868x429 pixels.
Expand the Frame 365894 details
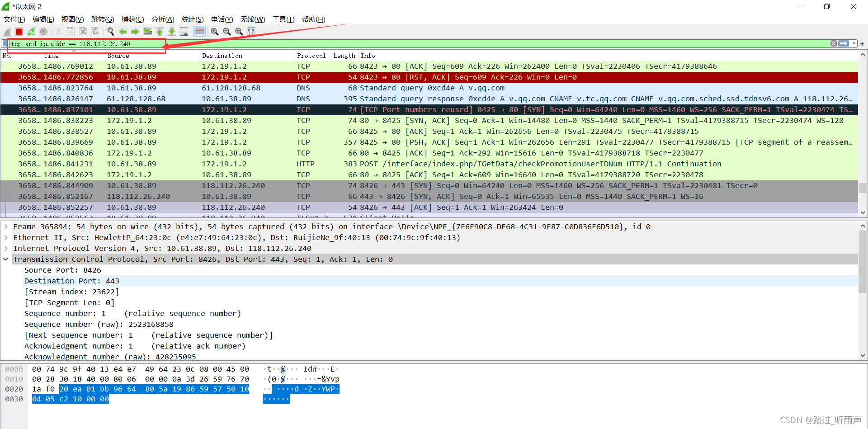(x=6, y=227)
